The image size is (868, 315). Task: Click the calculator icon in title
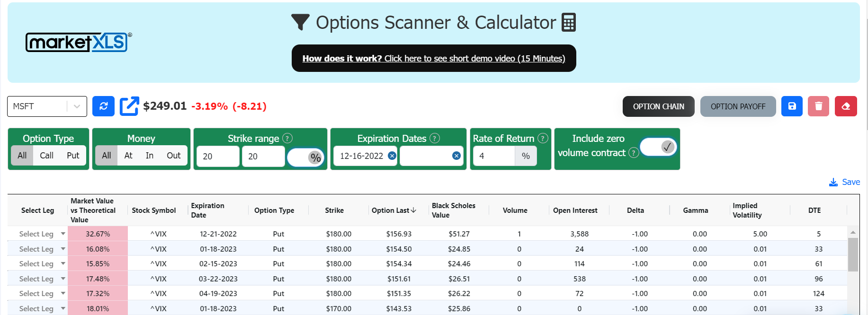click(569, 22)
